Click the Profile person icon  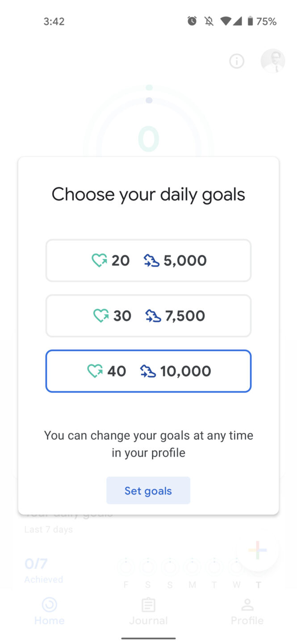247,605
